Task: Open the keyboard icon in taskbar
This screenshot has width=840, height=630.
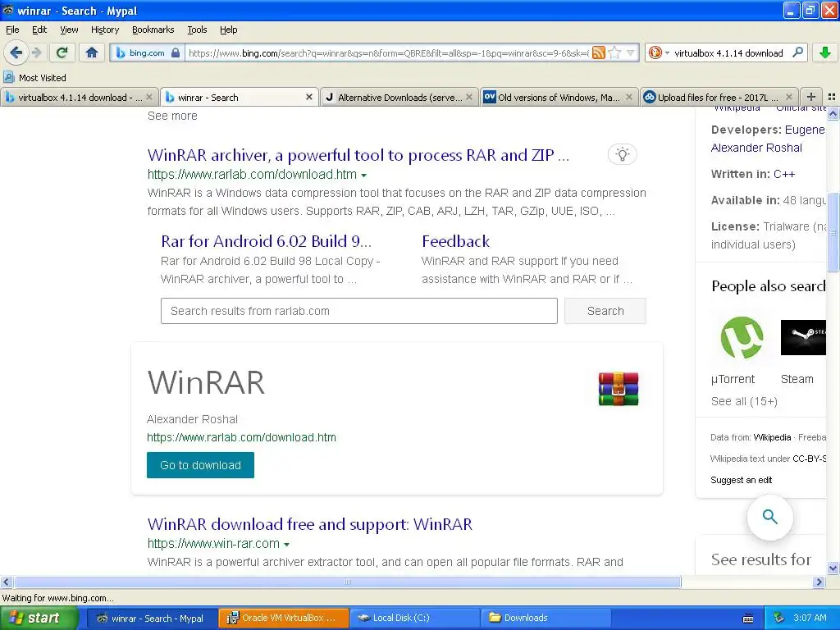Action: point(748,619)
